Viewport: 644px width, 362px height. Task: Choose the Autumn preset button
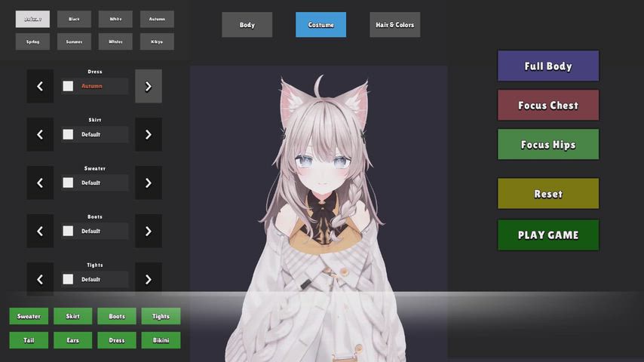[157, 19]
